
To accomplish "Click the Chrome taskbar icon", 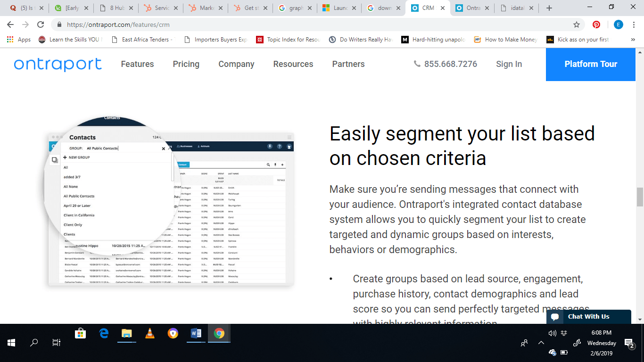I will pyautogui.click(x=219, y=334).
